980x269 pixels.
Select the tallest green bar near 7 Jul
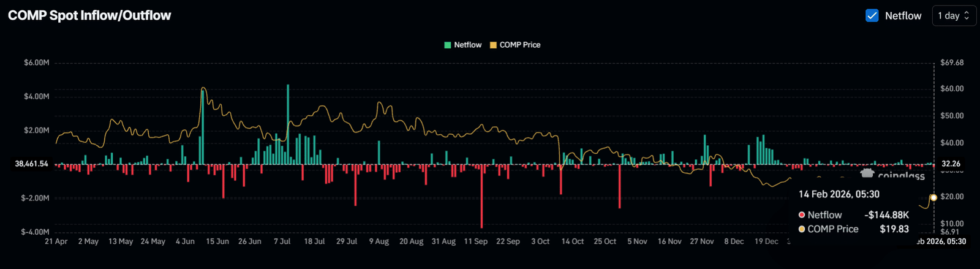point(288,124)
